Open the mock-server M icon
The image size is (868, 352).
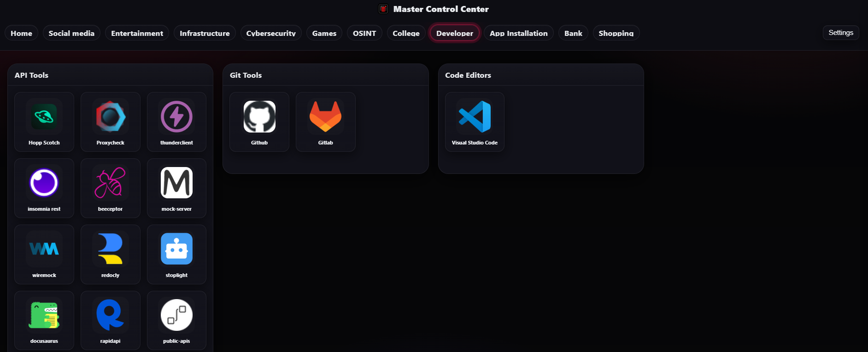pos(176,183)
